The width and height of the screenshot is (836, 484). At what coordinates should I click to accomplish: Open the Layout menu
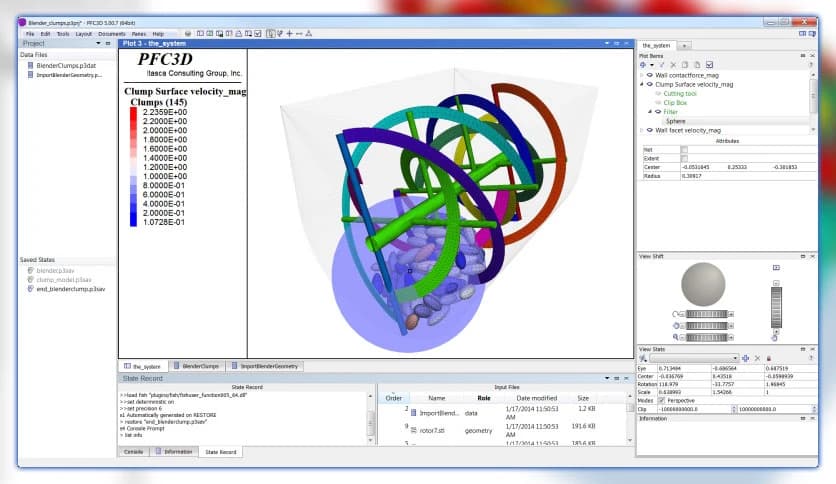coord(83,34)
